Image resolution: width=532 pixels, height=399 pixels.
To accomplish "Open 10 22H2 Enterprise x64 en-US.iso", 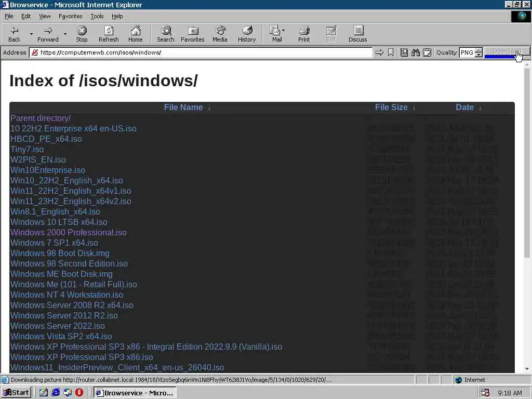I will click(73, 129).
